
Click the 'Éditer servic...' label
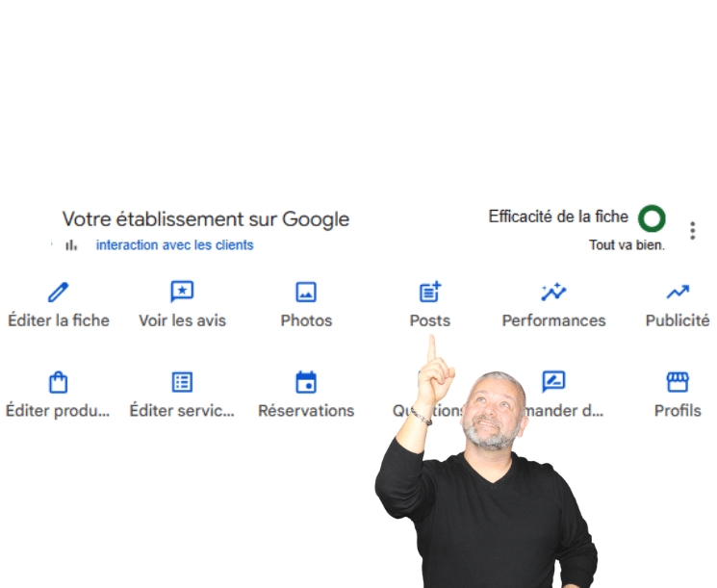pyautogui.click(x=182, y=411)
